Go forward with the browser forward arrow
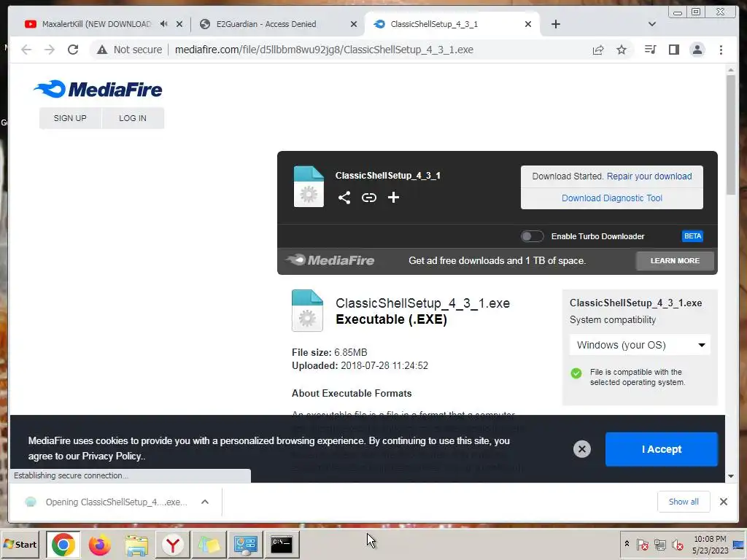The height and width of the screenshot is (560, 747). pos(50,50)
